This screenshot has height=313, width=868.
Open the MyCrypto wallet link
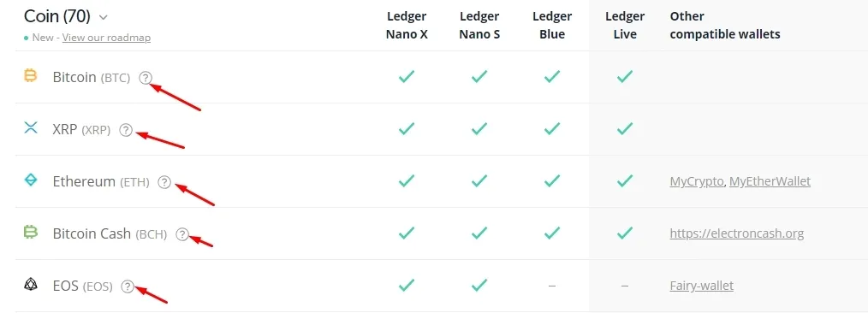697,181
